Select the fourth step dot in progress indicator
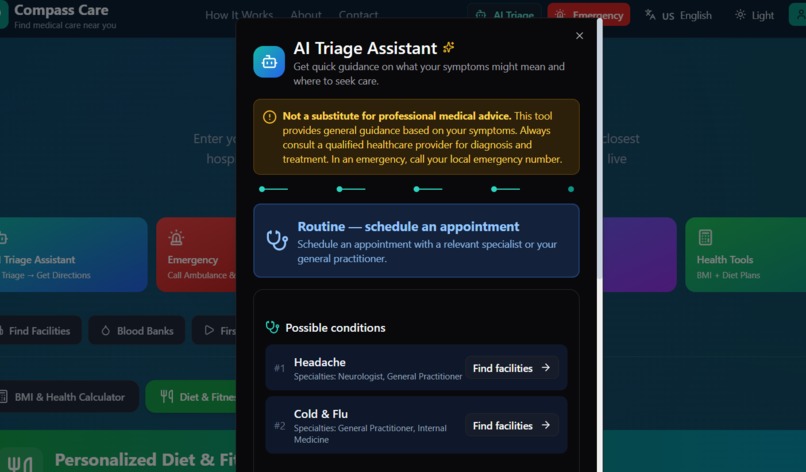This screenshot has width=806, height=472. pos(494,189)
